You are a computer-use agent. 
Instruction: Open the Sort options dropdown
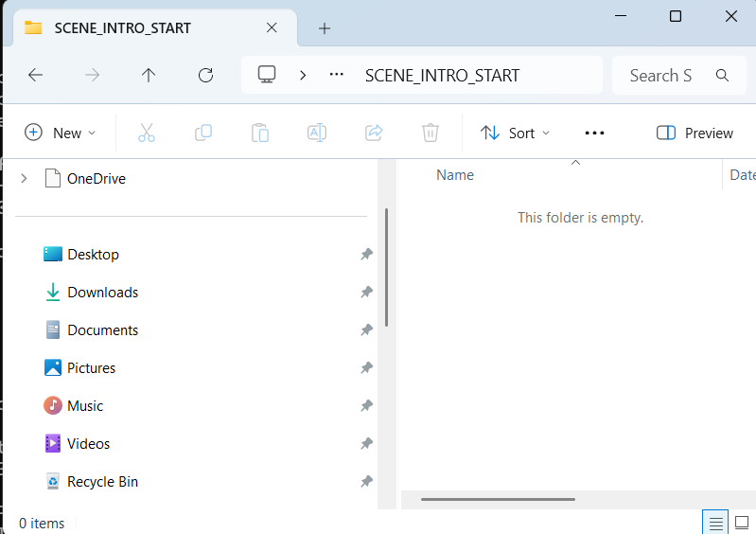pyautogui.click(x=516, y=133)
